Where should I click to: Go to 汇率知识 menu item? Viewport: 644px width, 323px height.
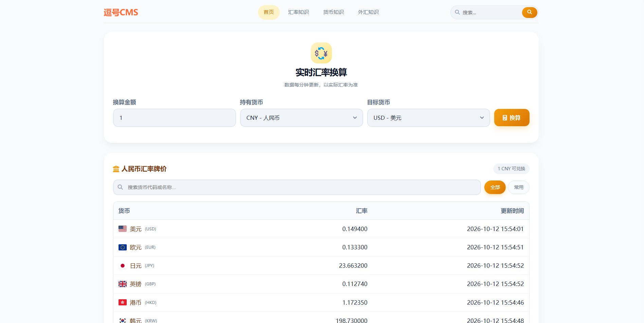coord(298,12)
